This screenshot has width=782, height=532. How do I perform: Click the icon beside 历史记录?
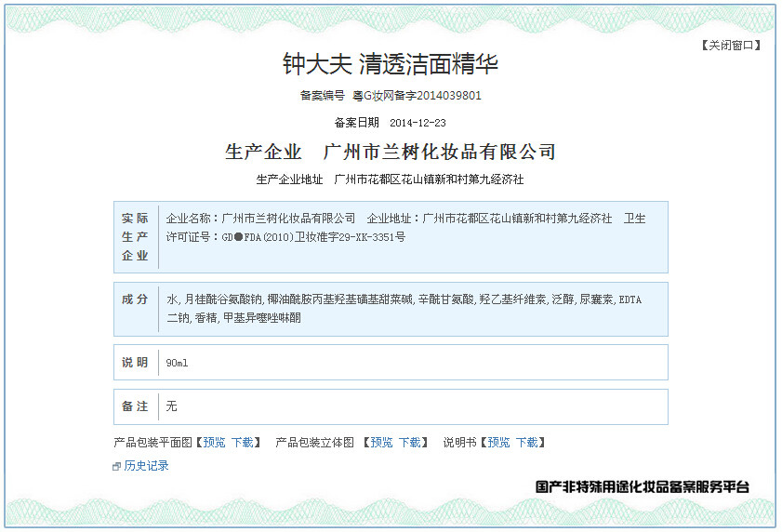tap(117, 467)
